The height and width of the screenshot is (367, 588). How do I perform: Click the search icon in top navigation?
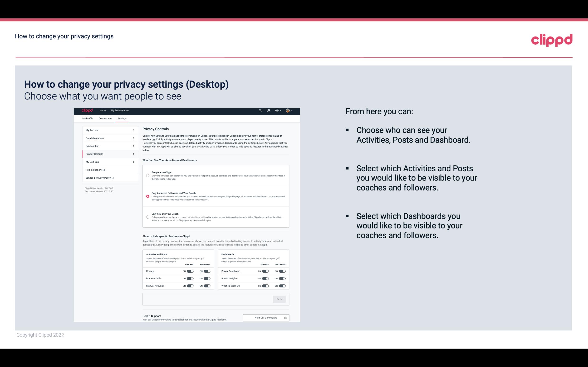tap(260, 111)
